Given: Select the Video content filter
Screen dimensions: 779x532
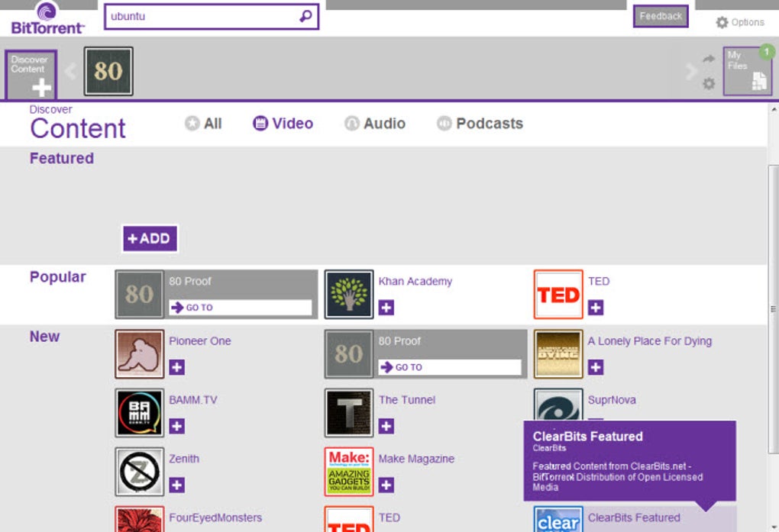Looking at the screenshot, I should pos(283,123).
